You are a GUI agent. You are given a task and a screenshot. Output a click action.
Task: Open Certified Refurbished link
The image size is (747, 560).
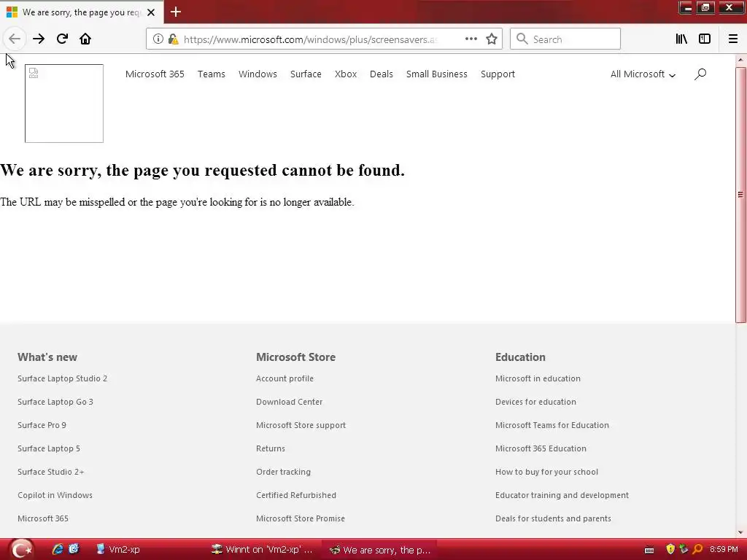pos(296,495)
